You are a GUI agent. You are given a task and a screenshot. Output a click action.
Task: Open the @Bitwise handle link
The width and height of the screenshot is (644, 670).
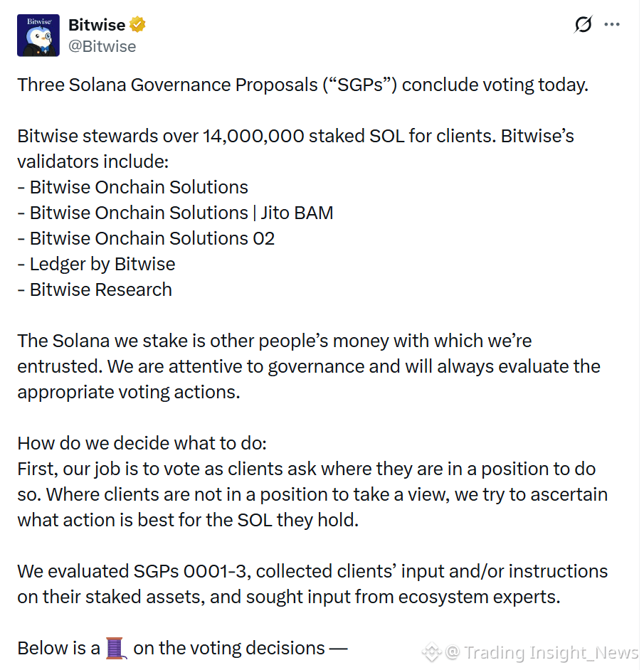click(x=102, y=46)
